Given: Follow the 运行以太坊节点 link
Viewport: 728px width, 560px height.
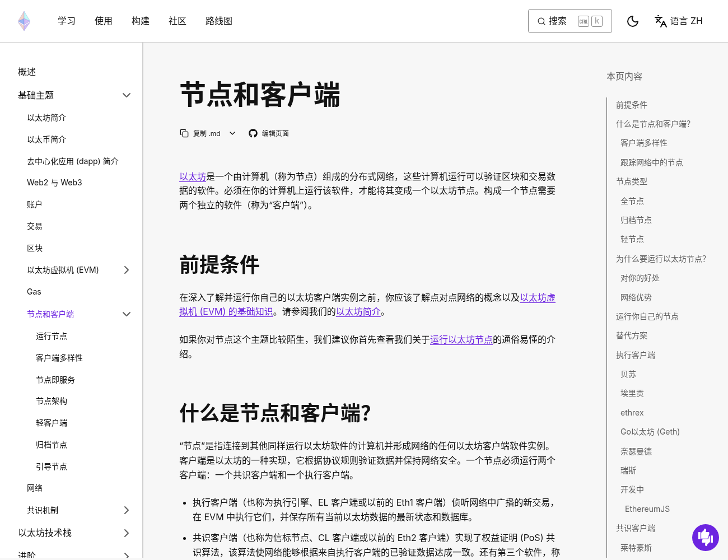Looking at the screenshot, I should [461, 339].
